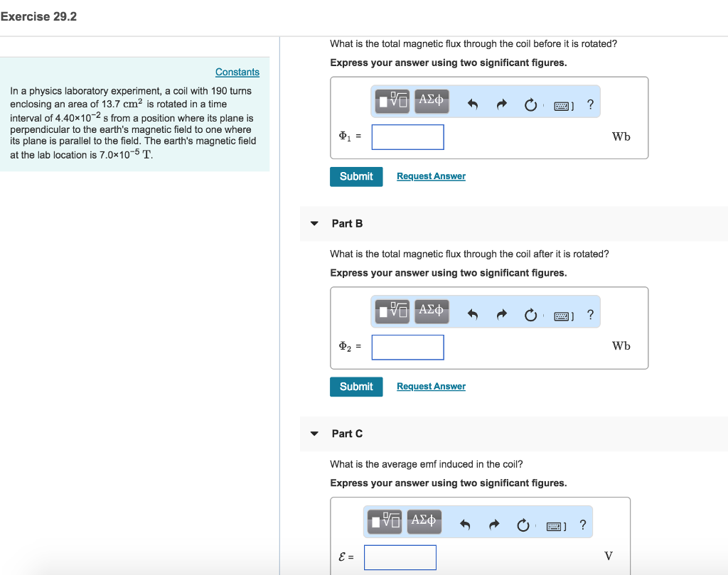Open the Greek symbols ΑΣφ menu in Part C

point(424,521)
